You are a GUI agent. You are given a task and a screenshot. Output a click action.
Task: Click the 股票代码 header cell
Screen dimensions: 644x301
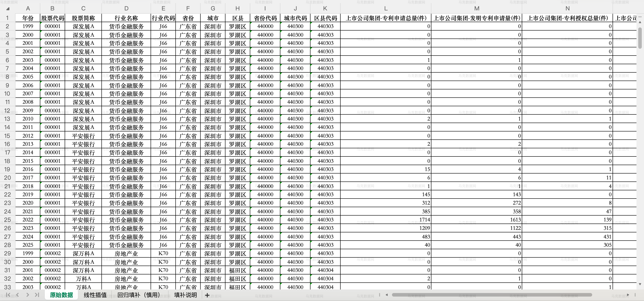click(x=52, y=18)
